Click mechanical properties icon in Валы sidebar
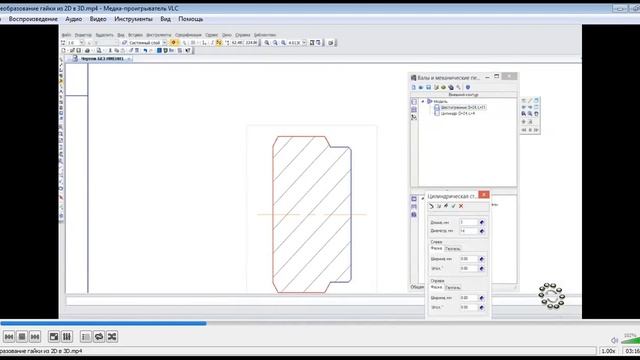The height and width of the screenshot is (360, 640). (x=414, y=118)
